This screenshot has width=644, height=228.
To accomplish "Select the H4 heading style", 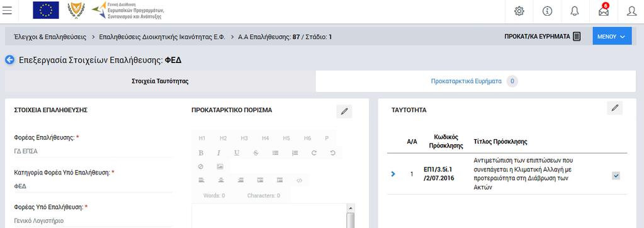I will 265,139.
